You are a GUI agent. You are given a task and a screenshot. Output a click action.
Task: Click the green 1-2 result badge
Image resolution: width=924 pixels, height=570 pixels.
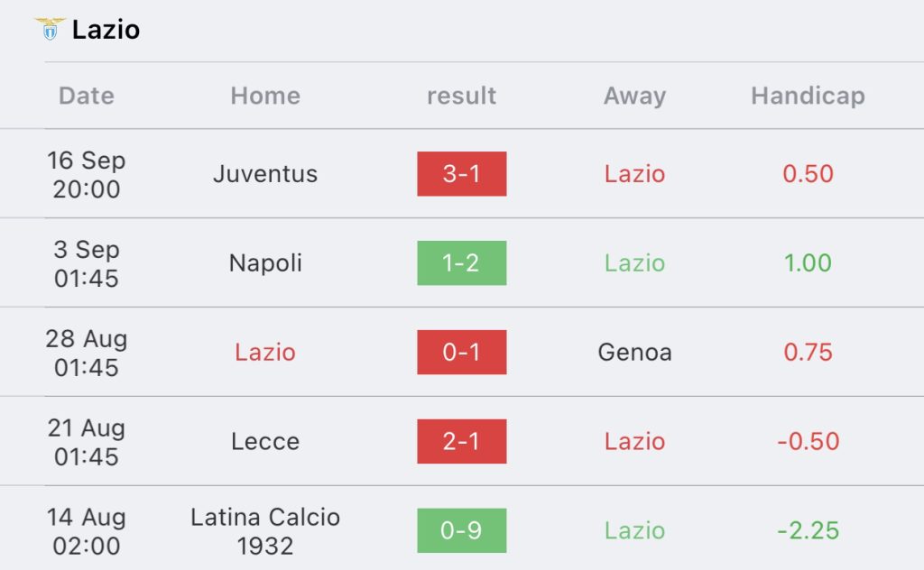461,263
